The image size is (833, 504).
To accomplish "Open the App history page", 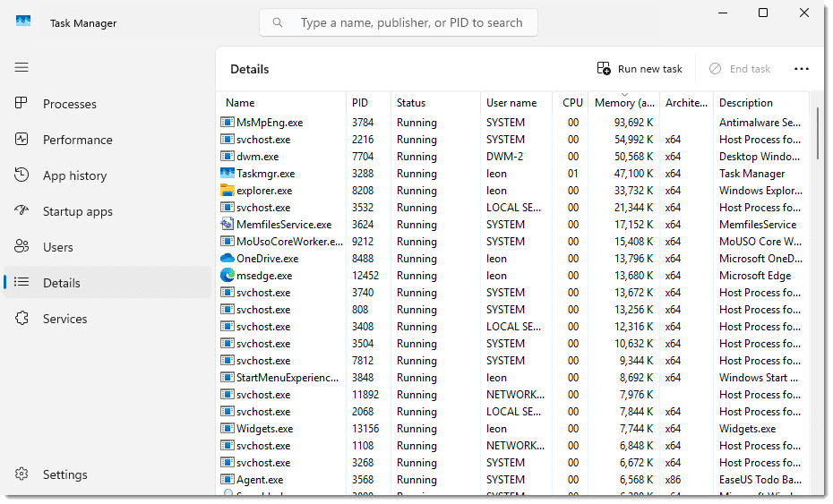I will (x=75, y=175).
